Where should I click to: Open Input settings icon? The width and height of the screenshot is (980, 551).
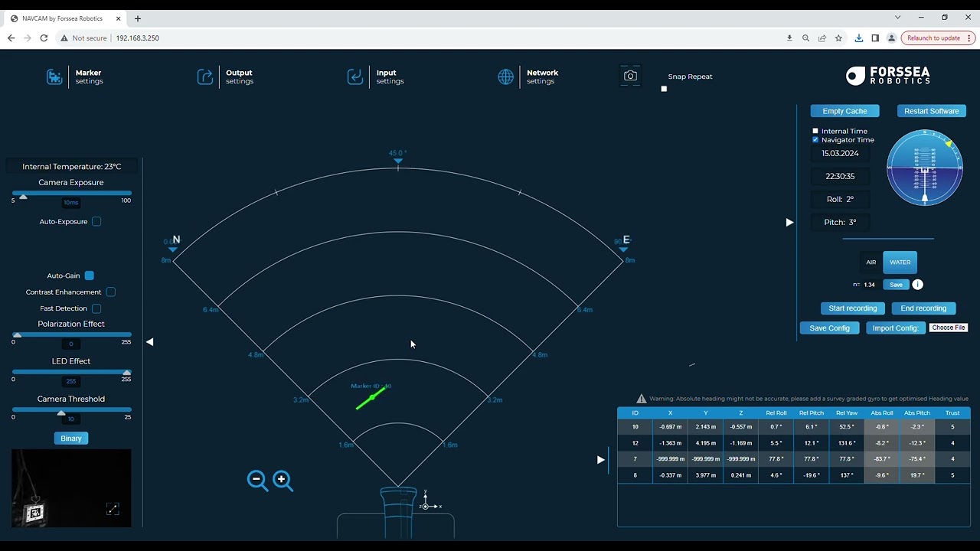[355, 77]
